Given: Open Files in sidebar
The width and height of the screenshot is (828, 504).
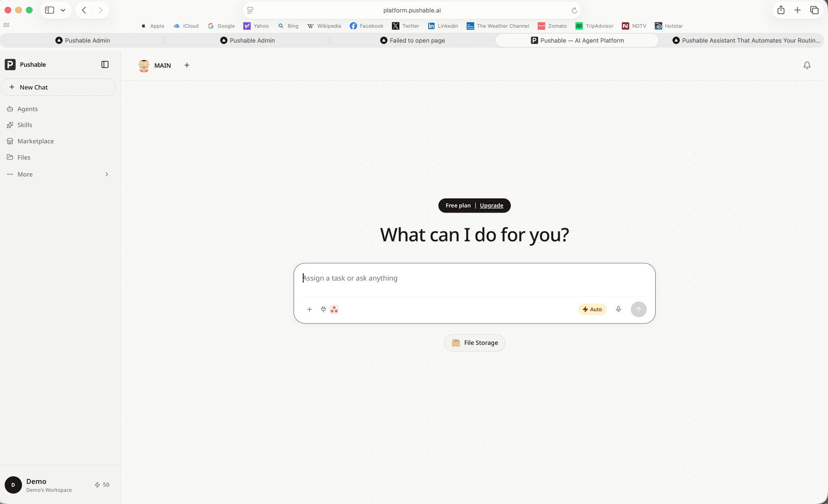Looking at the screenshot, I should (x=24, y=157).
